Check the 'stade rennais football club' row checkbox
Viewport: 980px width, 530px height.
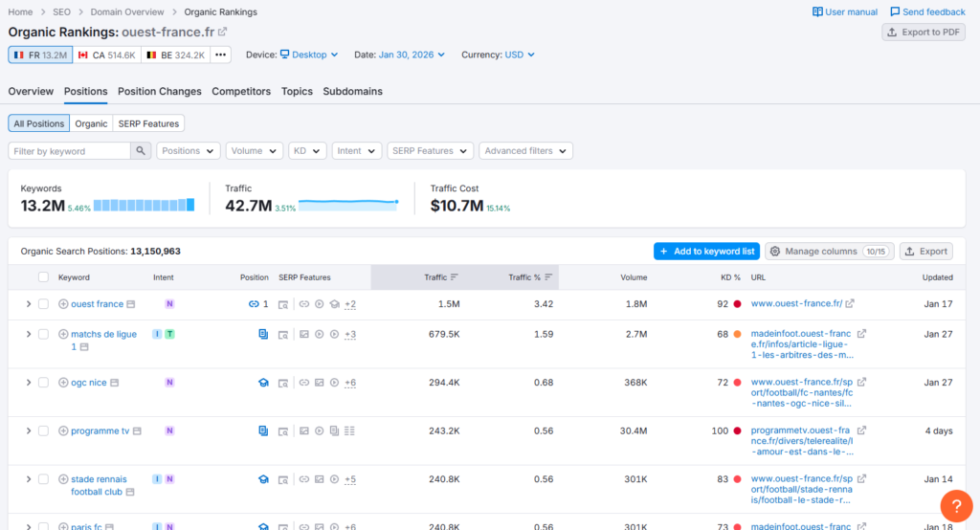pos(43,479)
